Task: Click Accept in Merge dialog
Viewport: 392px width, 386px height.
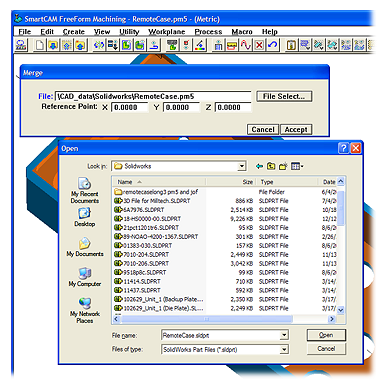Action: pyautogui.click(x=296, y=129)
